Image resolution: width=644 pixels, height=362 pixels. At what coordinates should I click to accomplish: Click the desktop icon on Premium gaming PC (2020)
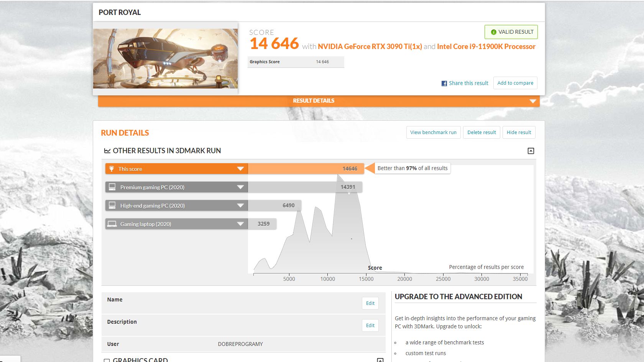click(112, 187)
